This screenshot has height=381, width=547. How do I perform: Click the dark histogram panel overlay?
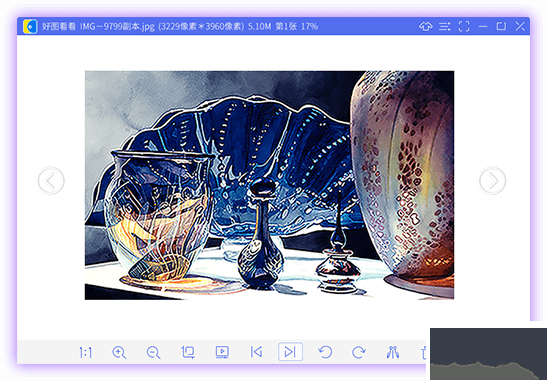(x=488, y=354)
